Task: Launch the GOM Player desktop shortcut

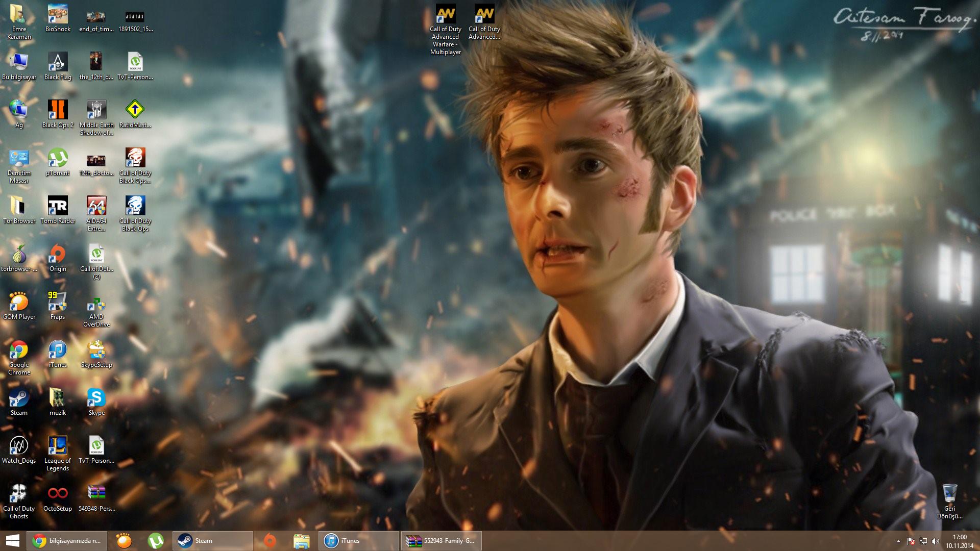Action: pos(19,306)
